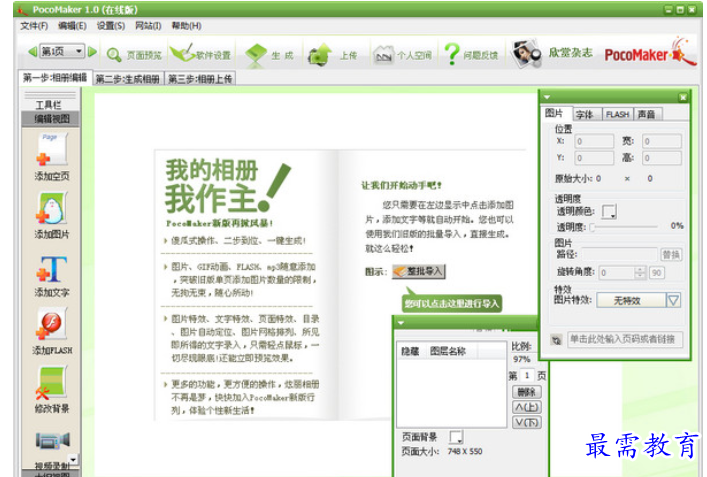
Task: Switch to 第二步:生成相册 tab
Action: pos(128,78)
